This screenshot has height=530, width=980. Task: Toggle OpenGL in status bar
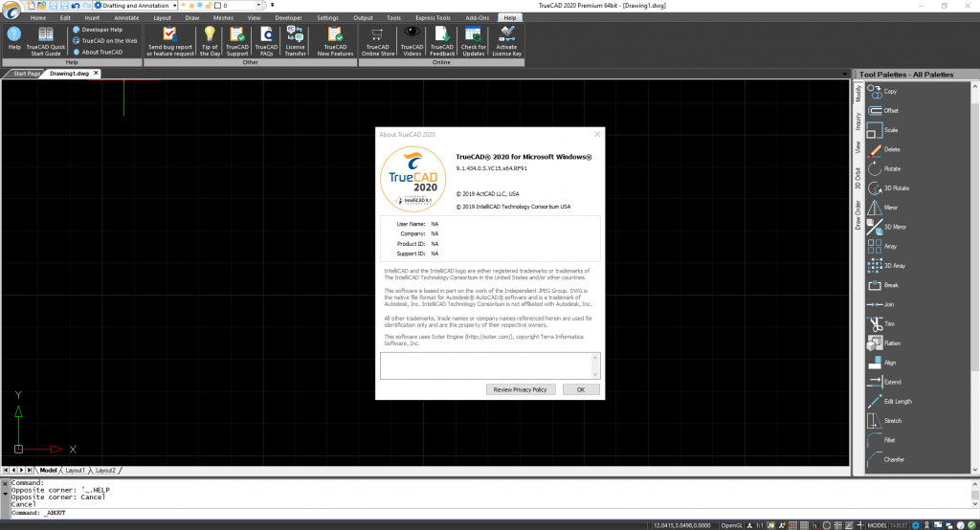click(731, 525)
